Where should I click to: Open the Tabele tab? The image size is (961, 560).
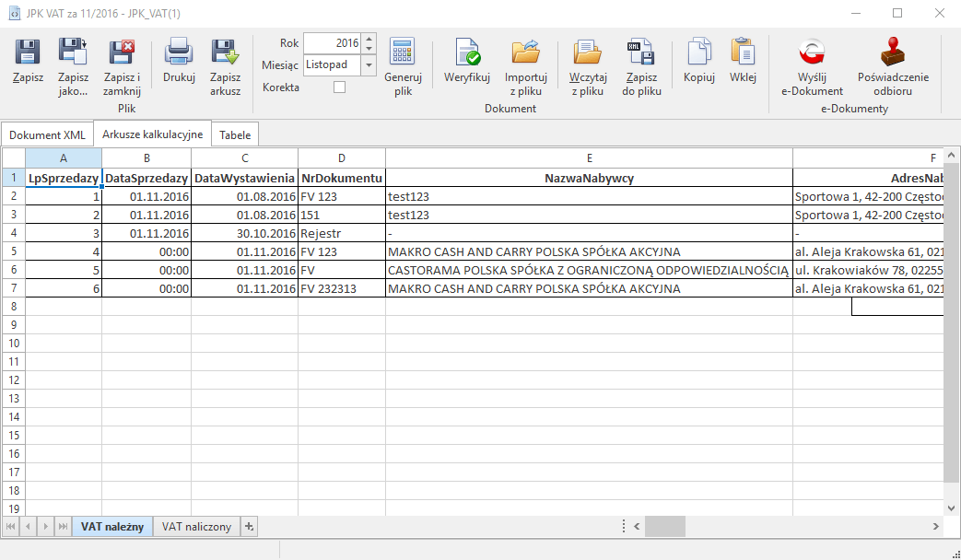coord(235,134)
